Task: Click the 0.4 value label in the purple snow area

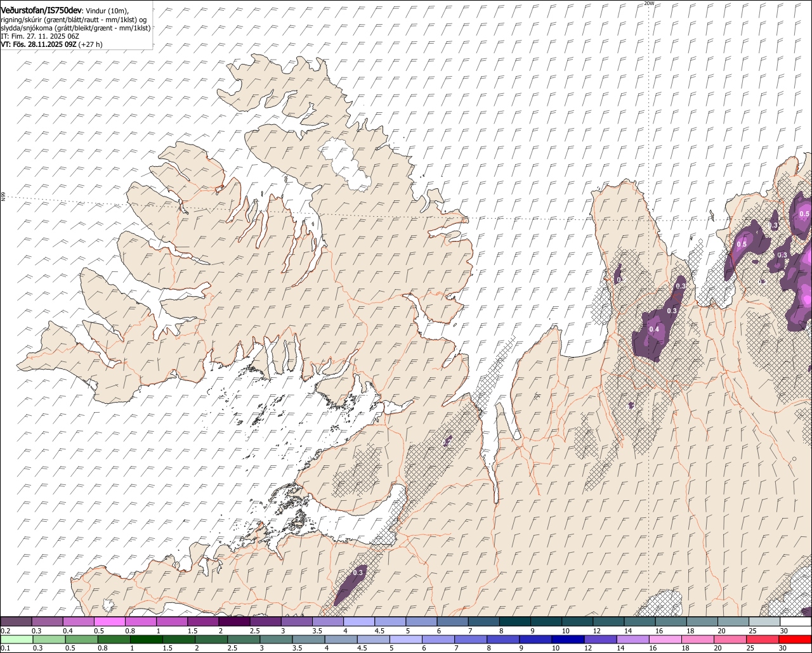Action: click(655, 329)
